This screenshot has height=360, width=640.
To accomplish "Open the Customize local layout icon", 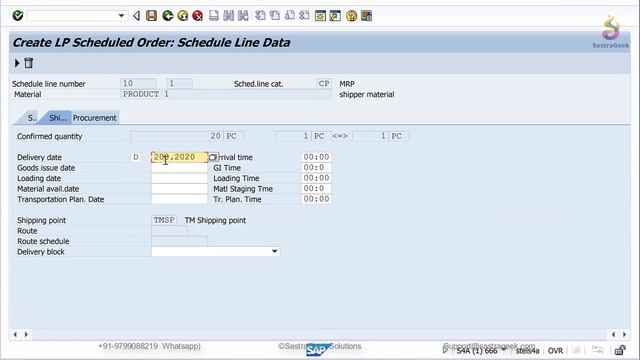I will pyautogui.click(x=367, y=16).
